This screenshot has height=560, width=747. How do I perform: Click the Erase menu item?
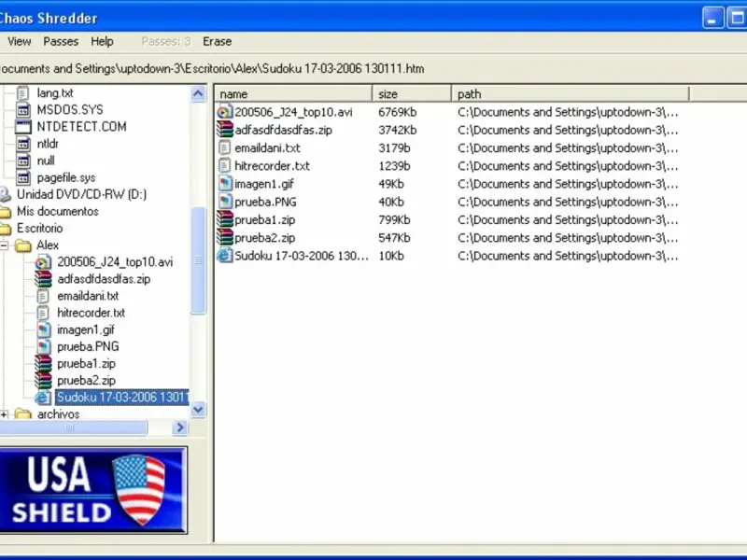218,41
